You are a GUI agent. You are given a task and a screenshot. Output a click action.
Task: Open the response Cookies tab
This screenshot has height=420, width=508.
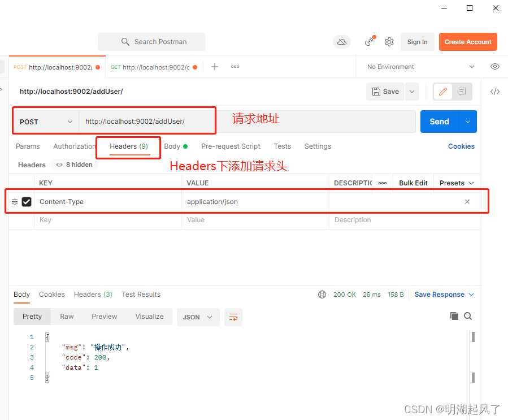pos(52,295)
